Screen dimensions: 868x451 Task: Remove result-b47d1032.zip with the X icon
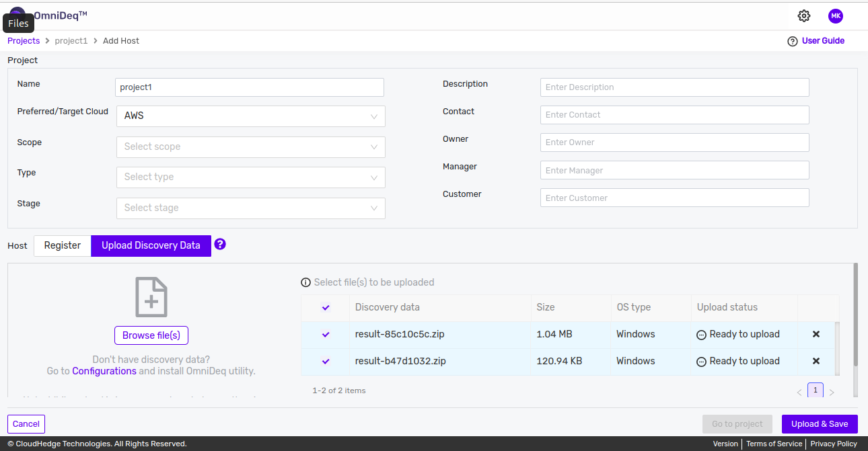(x=816, y=361)
